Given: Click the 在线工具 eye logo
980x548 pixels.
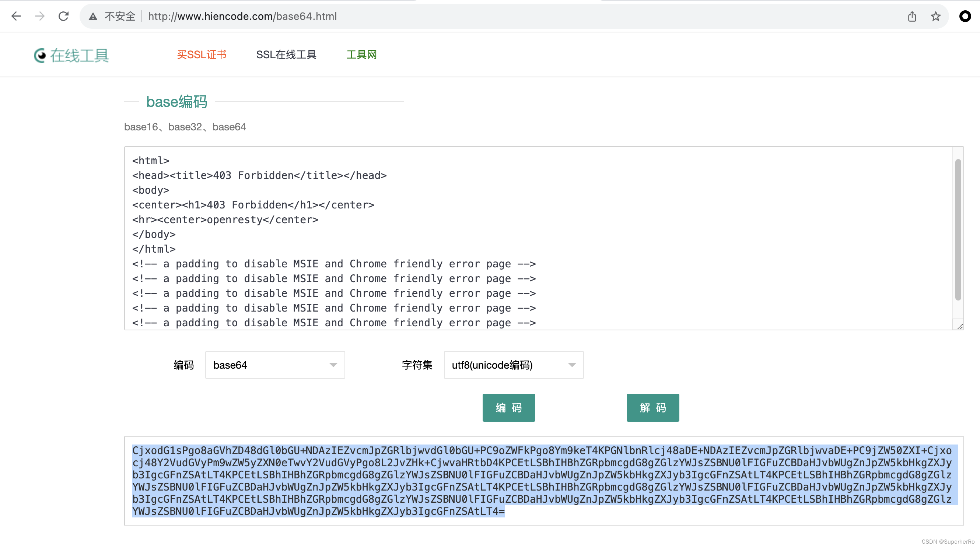Looking at the screenshot, I should coord(40,56).
